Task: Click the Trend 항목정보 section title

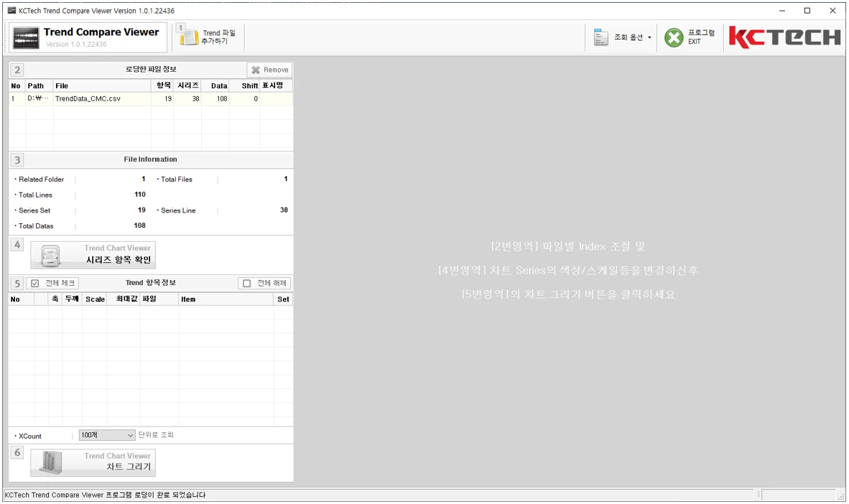Action: (151, 283)
